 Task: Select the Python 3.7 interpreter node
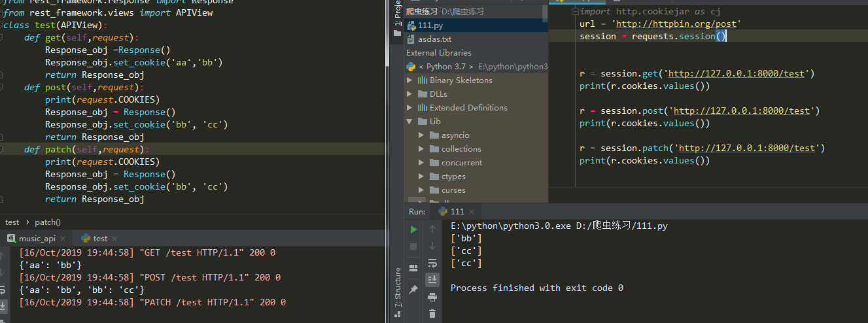[x=476, y=67]
